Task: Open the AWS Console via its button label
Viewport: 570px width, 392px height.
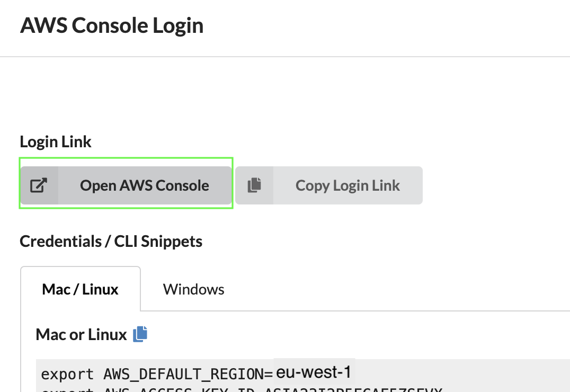Action: click(144, 185)
